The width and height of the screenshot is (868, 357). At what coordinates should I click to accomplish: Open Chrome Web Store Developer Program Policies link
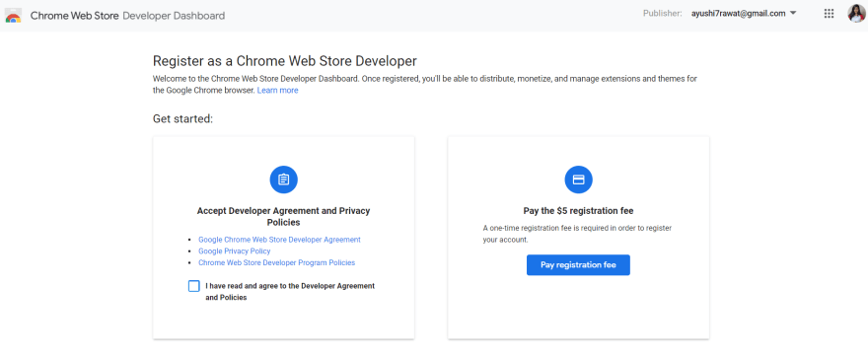tap(277, 262)
